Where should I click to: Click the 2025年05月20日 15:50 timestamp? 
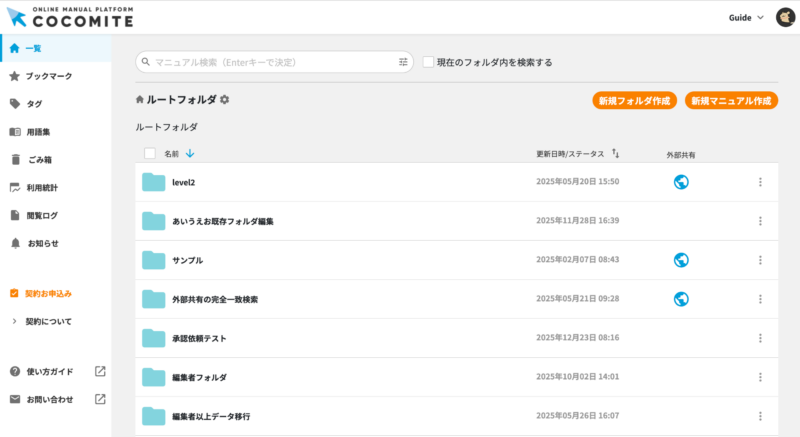click(x=578, y=182)
